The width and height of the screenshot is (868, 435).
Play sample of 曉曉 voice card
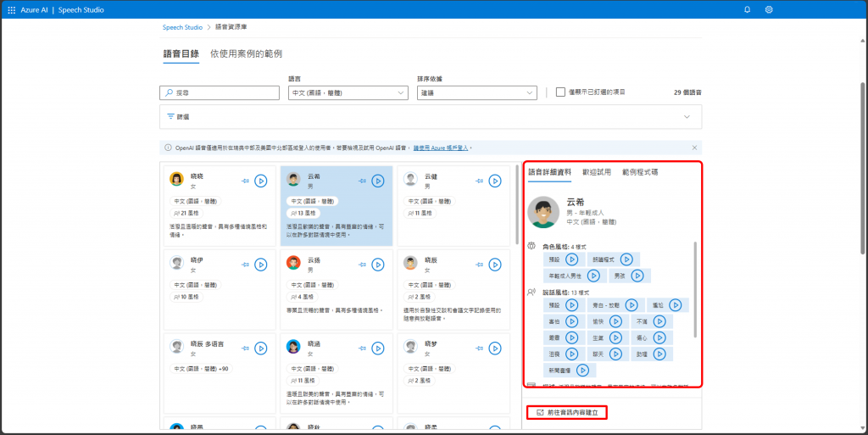(261, 181)
